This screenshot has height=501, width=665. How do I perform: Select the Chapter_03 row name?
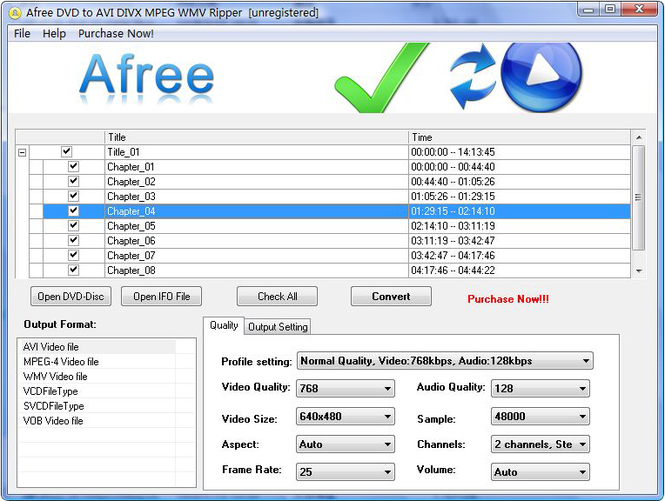pyautogui.click(x=131, y=196)
